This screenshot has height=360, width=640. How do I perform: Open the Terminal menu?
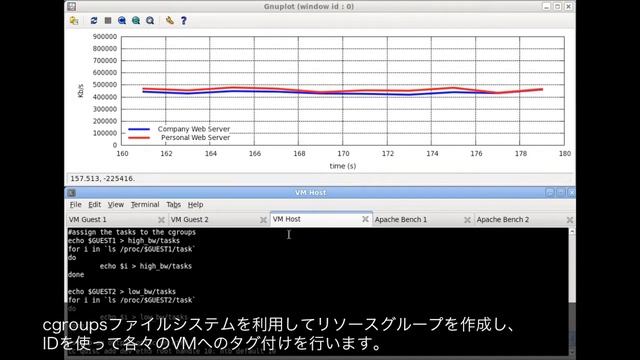(x=145, y=204)
